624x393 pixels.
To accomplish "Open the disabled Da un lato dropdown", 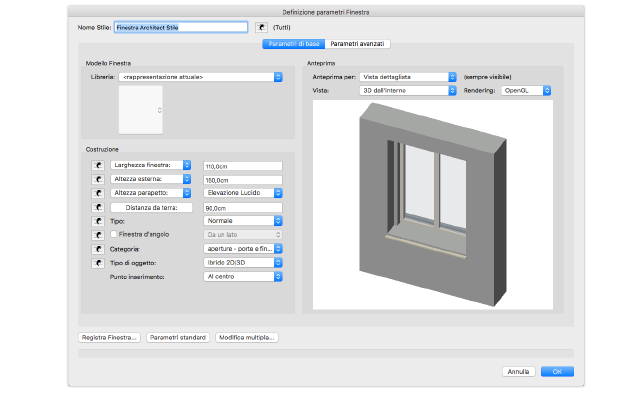I will pyautogui.click(x=243, y=235).
